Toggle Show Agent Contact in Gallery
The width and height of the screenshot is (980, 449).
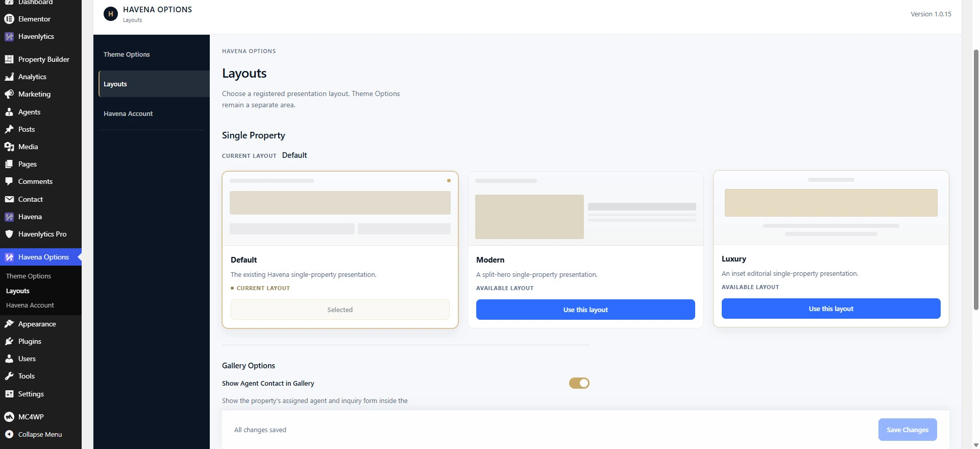(x=579, y=383)
